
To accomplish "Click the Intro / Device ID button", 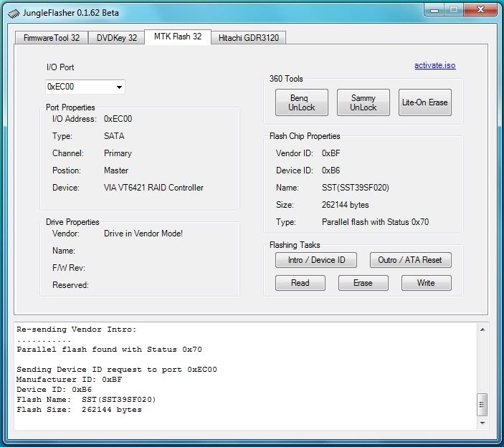I will [316, 260].
